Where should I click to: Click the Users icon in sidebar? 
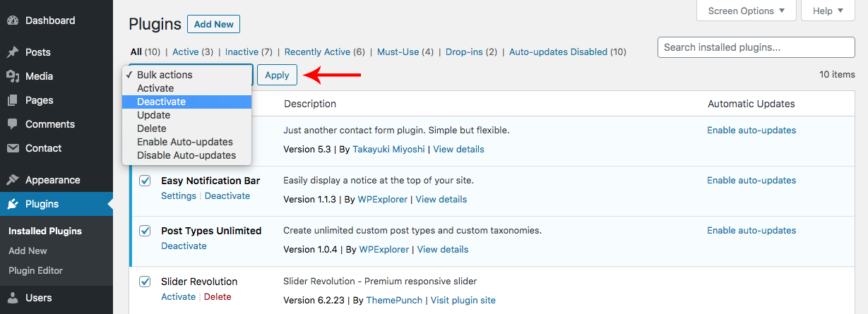pos(13,298)
